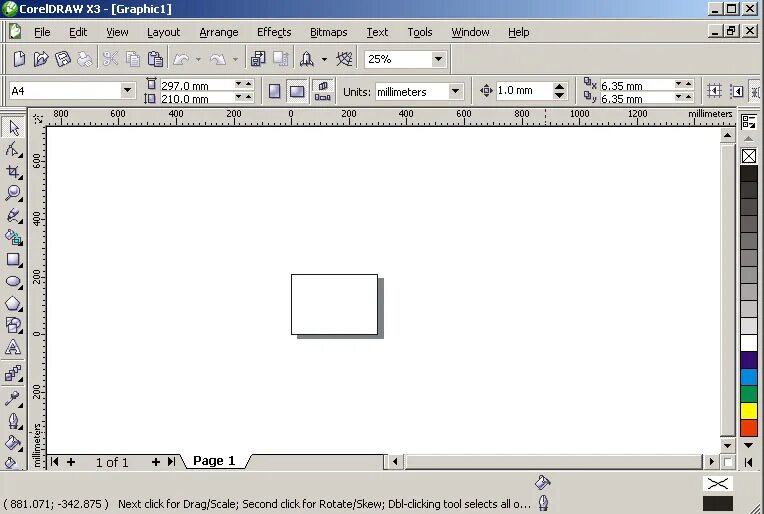Click the Undo arrow icon
This screenshot has width=764, height=514.
(x=181, y=59)
